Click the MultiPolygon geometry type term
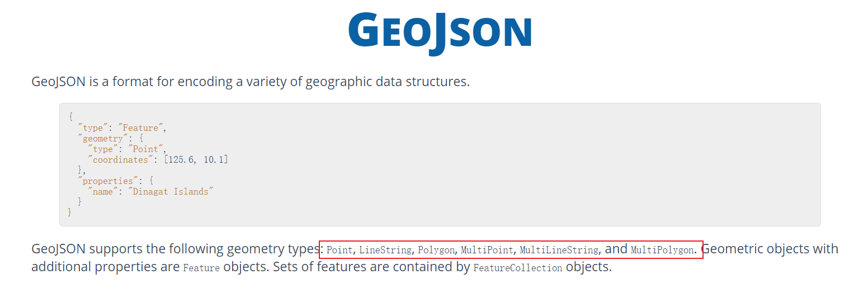Image resolution: width=868 pixels, height=288 pixels. tap(662, 251)
